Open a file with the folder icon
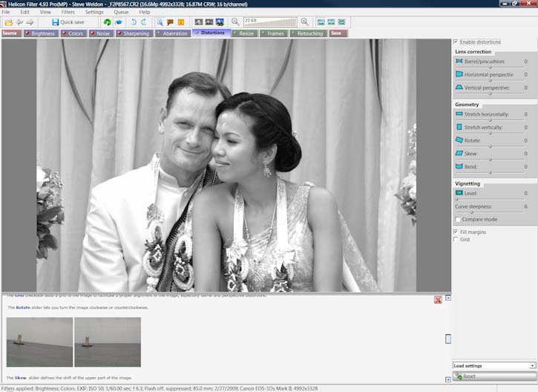The image size is (538, 392). 8,22
